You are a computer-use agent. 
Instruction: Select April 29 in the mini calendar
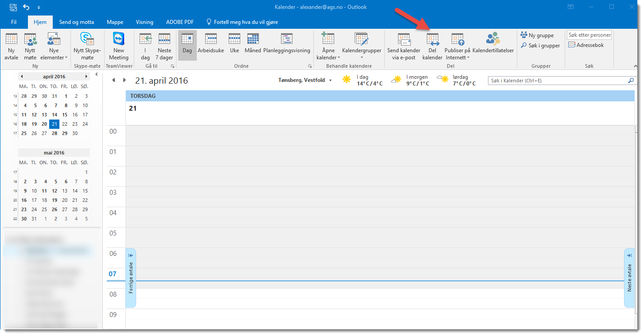65,133
